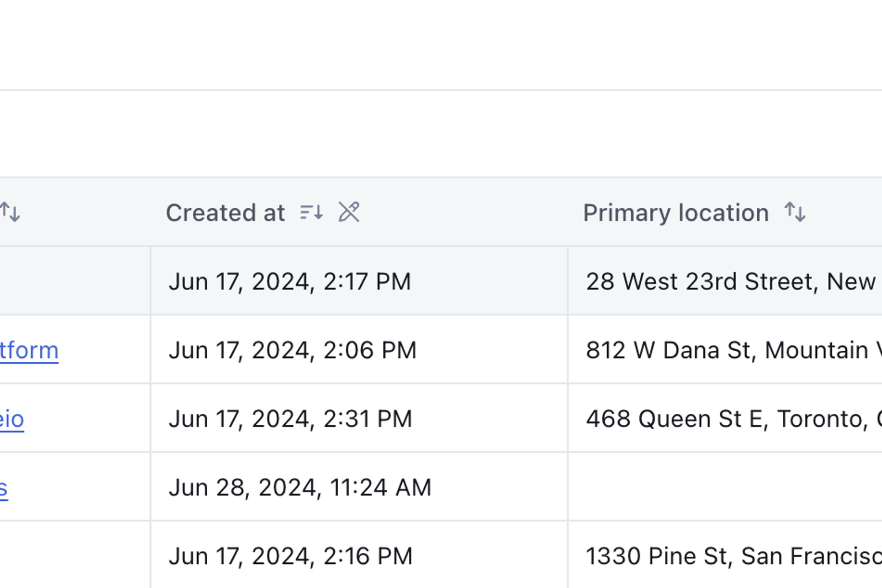Viewport: 882px width, 588px height.
Task: Click the sort arrows in the leftmost column header
Action: (10, 212)
